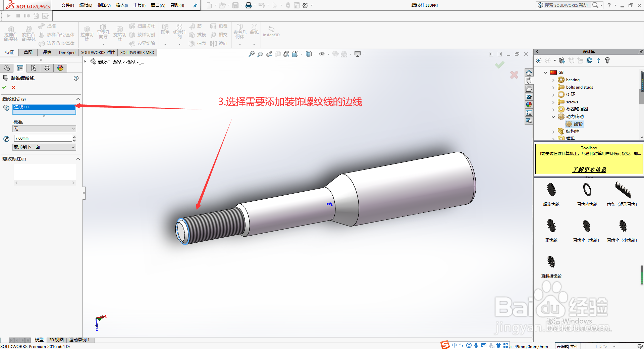The height and width of the screenshot is (349, 644).
Task: Collapse the 动力传动 node
Action: (553, 117)
